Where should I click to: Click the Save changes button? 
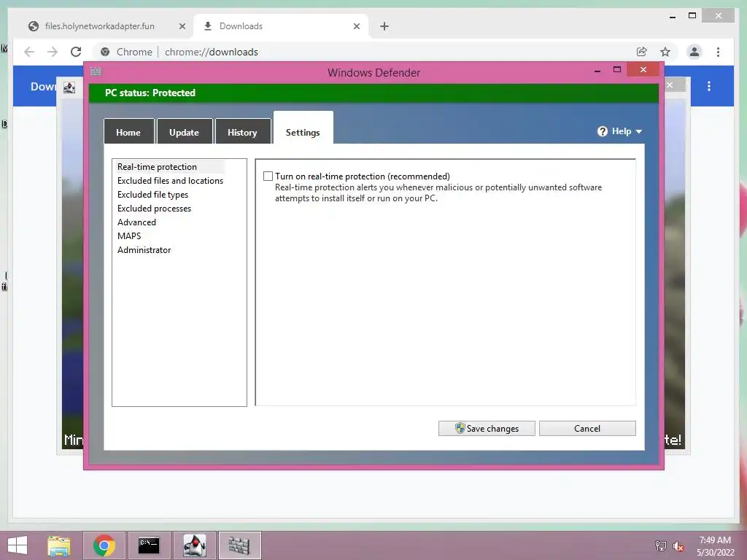point(487,428)
